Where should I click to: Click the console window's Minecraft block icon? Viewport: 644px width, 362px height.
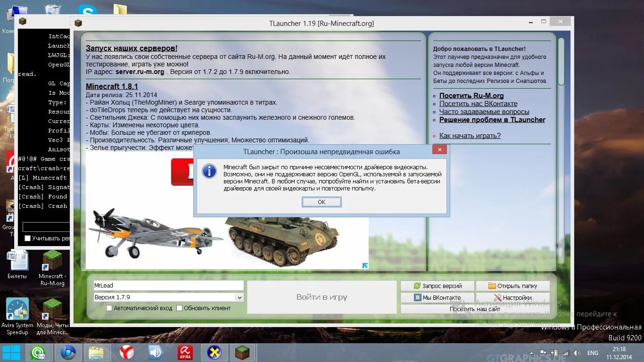[22, 21]
